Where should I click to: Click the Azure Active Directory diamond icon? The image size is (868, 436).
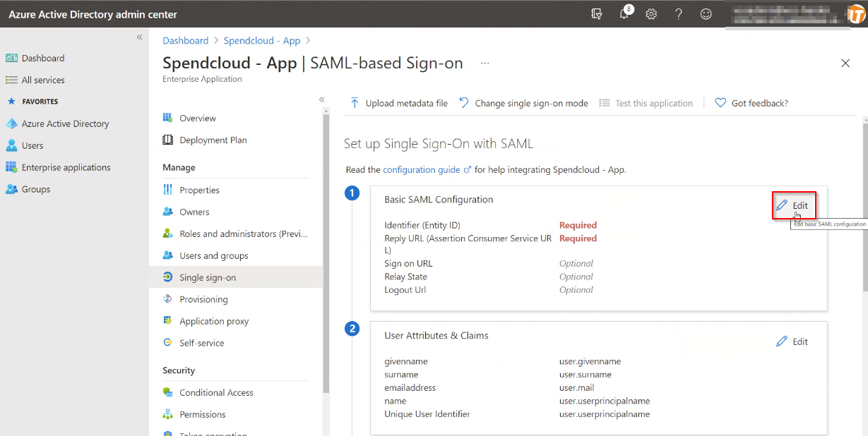11,123
